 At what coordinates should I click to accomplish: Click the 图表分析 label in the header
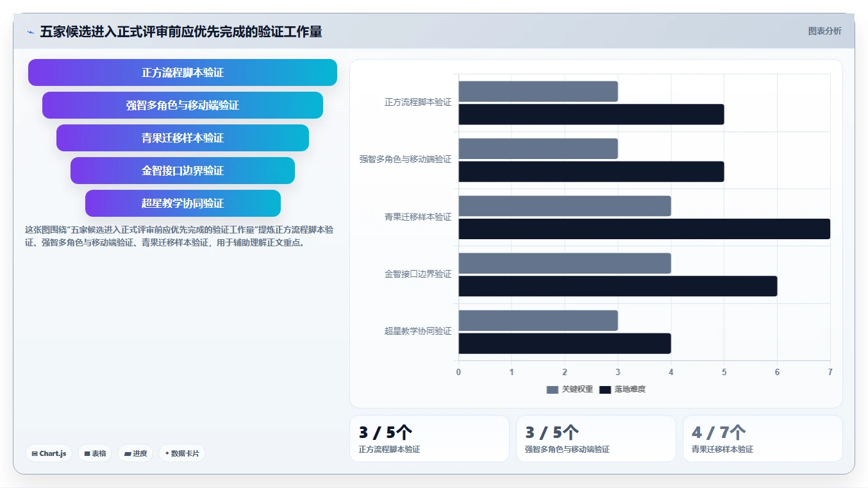[x=824, y=31]
